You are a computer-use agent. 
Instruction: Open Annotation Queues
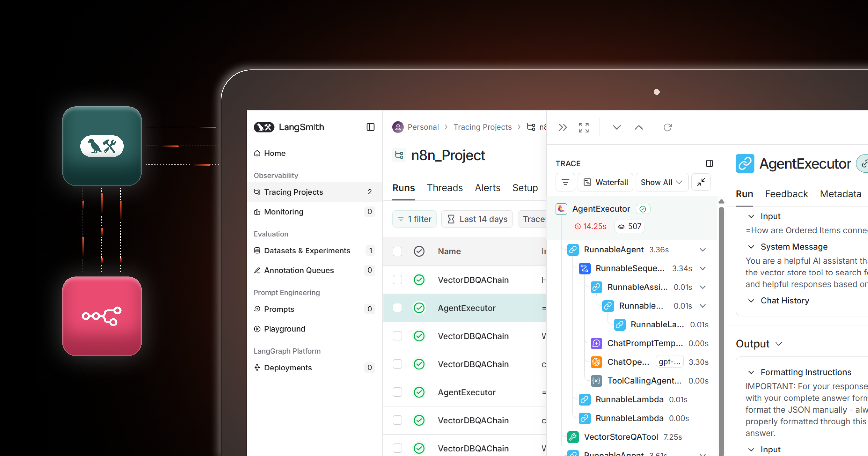314,270
